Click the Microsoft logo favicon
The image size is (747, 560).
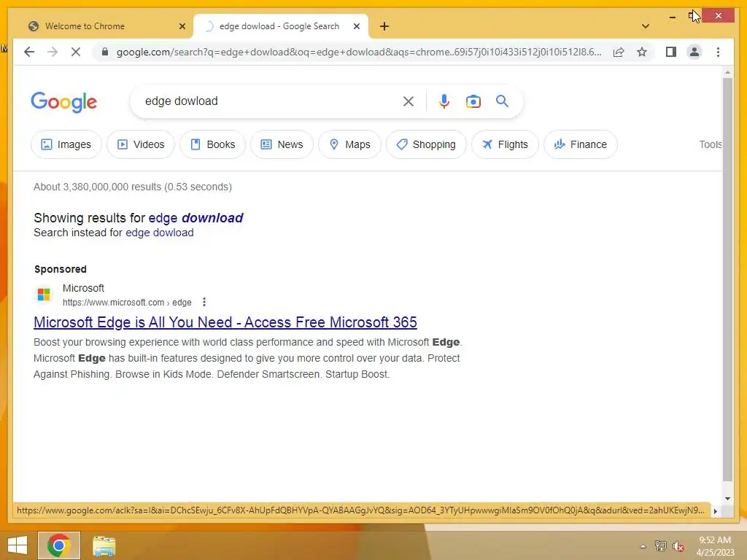tap(44, 295)
